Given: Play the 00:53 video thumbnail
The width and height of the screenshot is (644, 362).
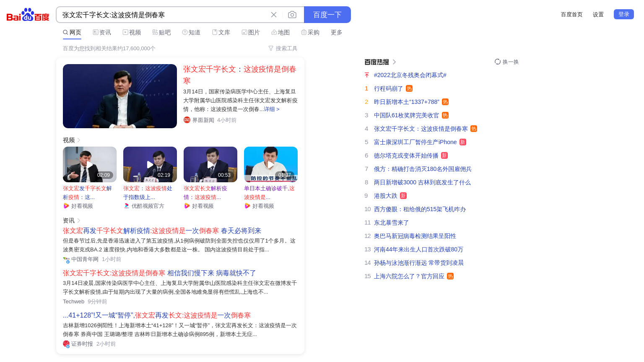Looking at the screenshot, I should tap(210, 164).
